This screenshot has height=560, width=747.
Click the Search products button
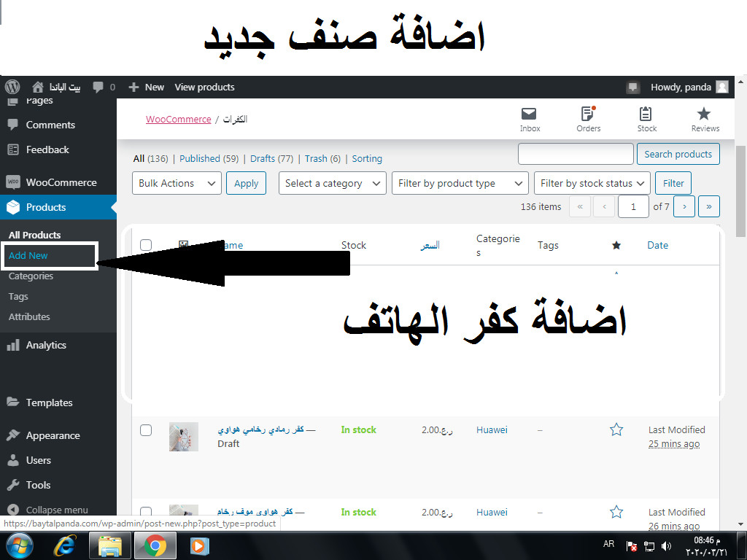tap(678, 154)
